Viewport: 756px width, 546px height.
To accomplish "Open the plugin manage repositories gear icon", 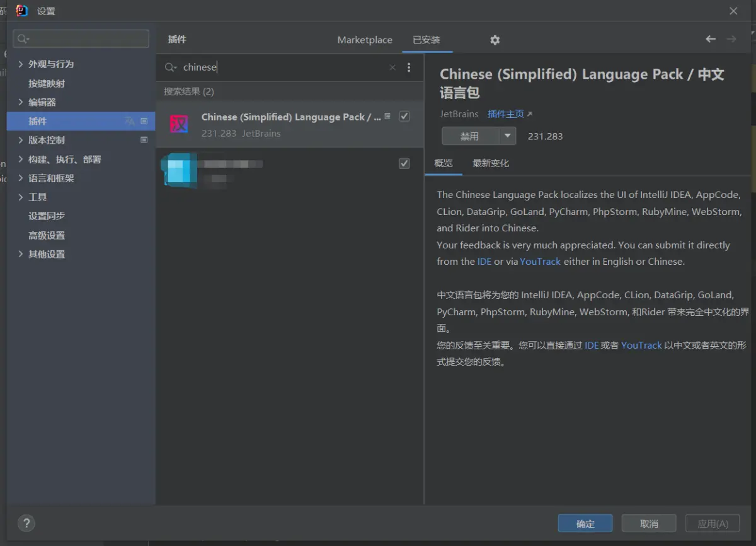I will pyautogui.click(x=495, y=40).
